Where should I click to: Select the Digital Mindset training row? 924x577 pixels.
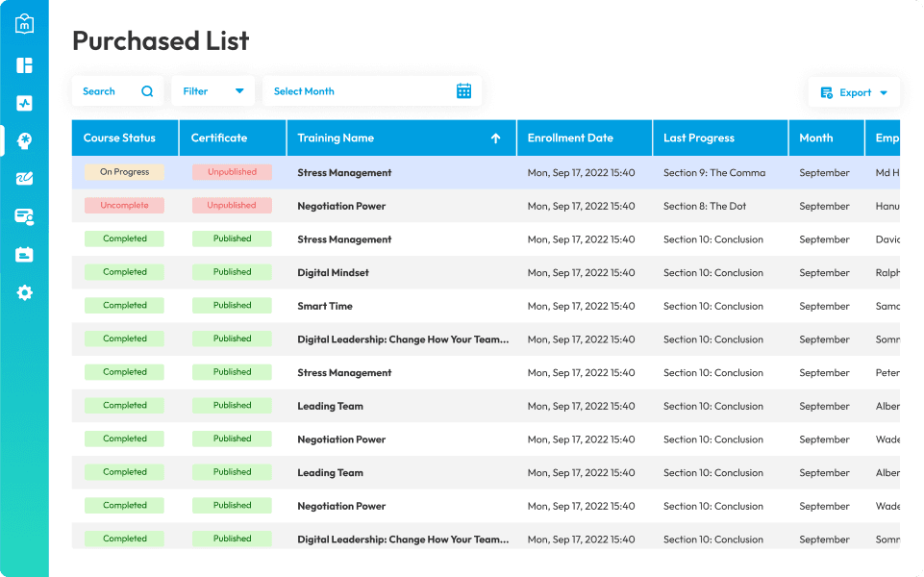click(x=486, y=272)
